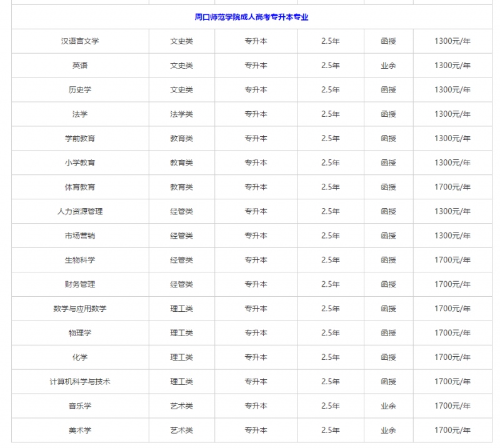Click 业余 study mode in the 美术学 row
The image size is (500, 448).
(x=388, y=431)
